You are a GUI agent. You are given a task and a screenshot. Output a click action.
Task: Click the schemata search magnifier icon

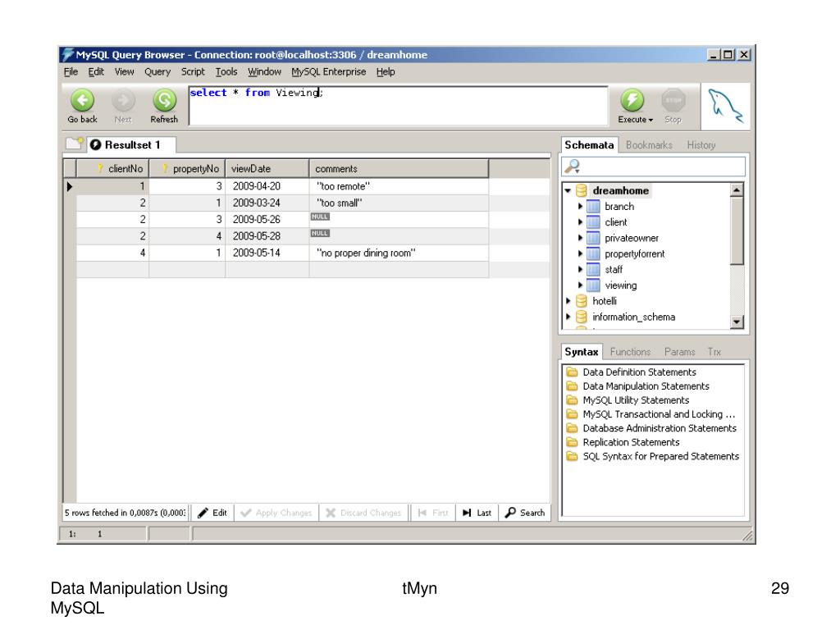click(x=572, y=166)
